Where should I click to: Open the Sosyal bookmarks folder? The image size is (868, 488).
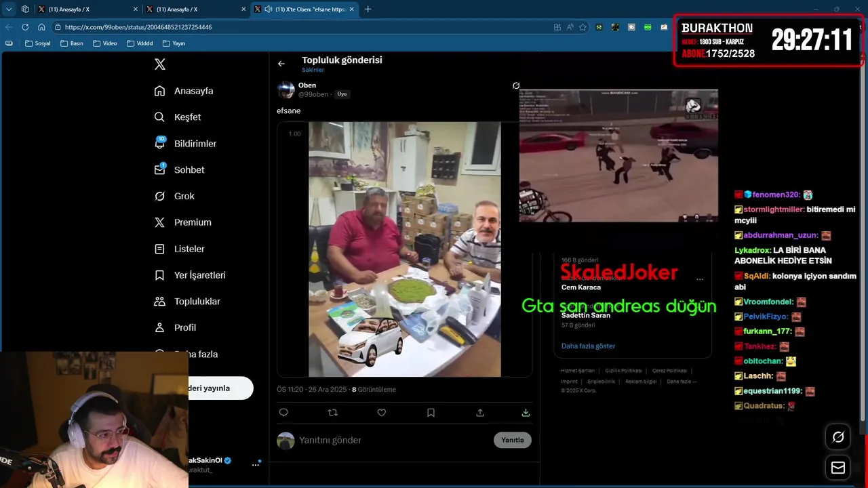tap(38, 43)
